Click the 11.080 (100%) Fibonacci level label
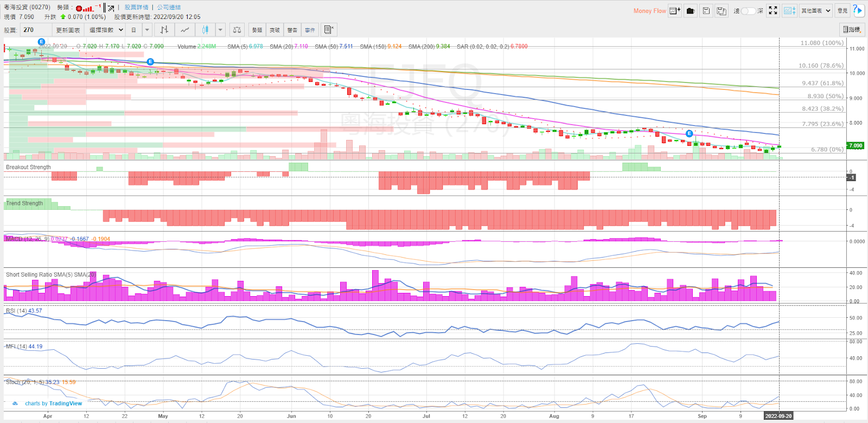Screen dimensions: 868x423 (x=822, y=43)
